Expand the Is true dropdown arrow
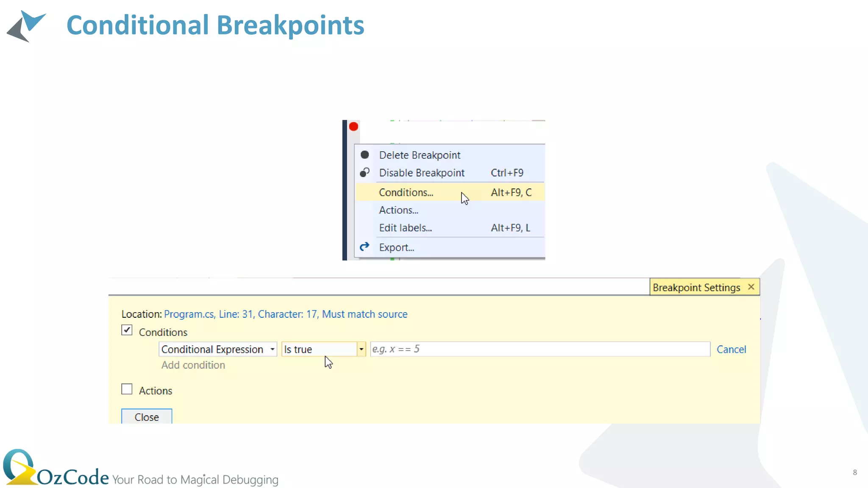This screenshot has height=488, width=868. (x=361, y=349)
